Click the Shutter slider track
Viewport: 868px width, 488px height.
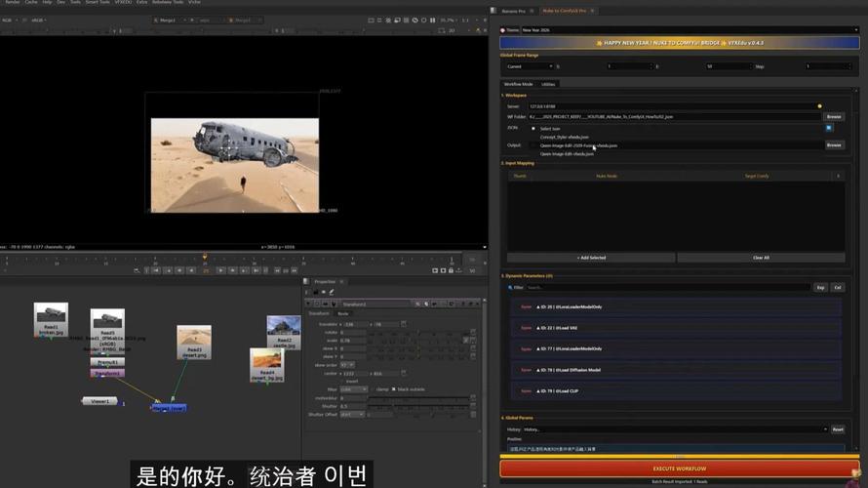coord(418,406)
